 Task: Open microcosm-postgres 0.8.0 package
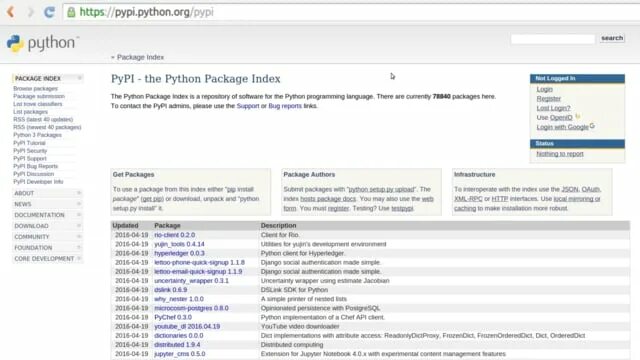click(x=191, y=308)
